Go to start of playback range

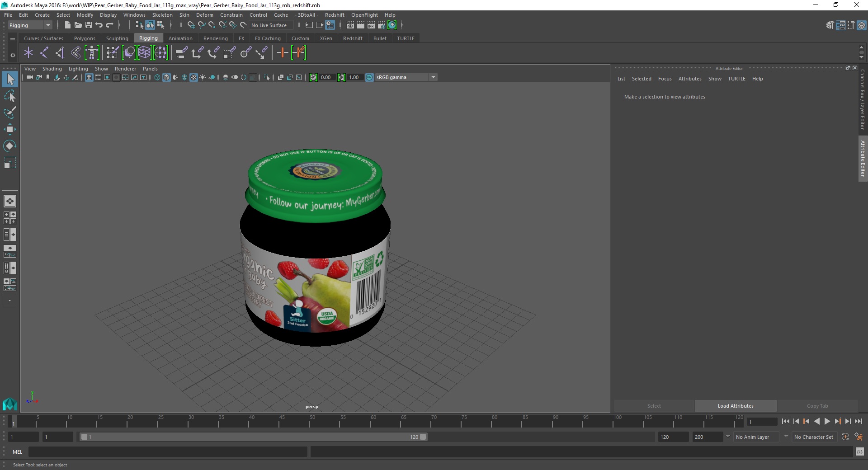click(x=785, y=421)
